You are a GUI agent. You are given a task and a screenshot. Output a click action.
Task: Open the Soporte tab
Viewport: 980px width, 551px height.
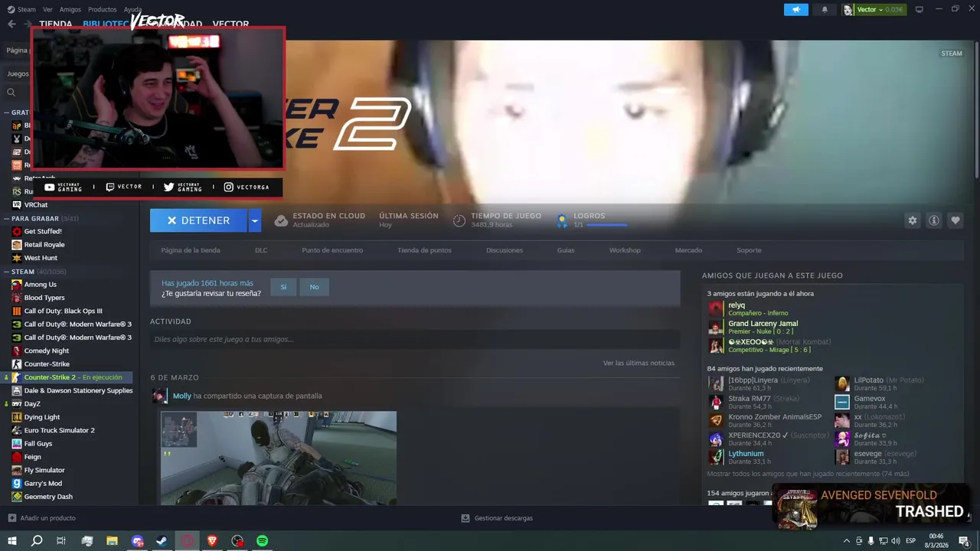(749, 250)
